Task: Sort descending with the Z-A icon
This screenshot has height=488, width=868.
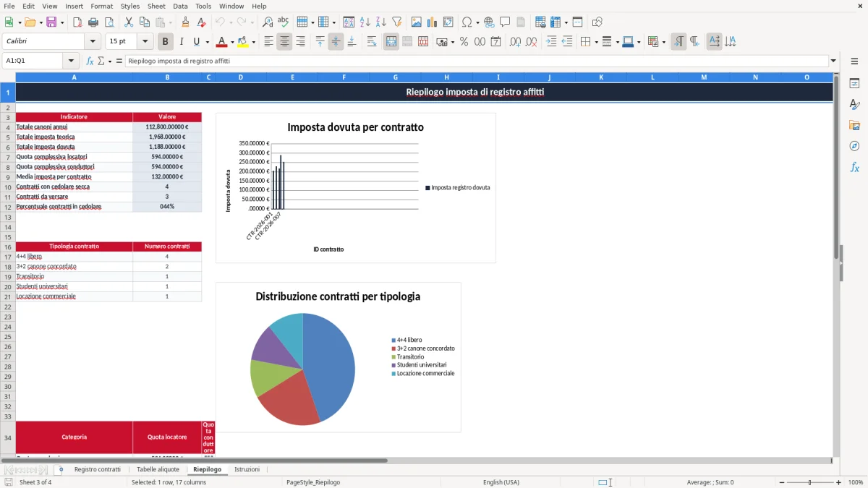Action: 381,22
